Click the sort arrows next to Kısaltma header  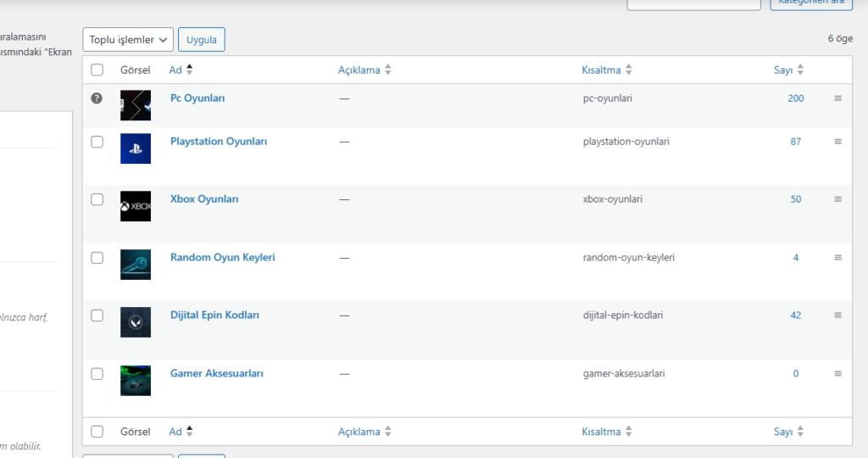click(629, 70)
